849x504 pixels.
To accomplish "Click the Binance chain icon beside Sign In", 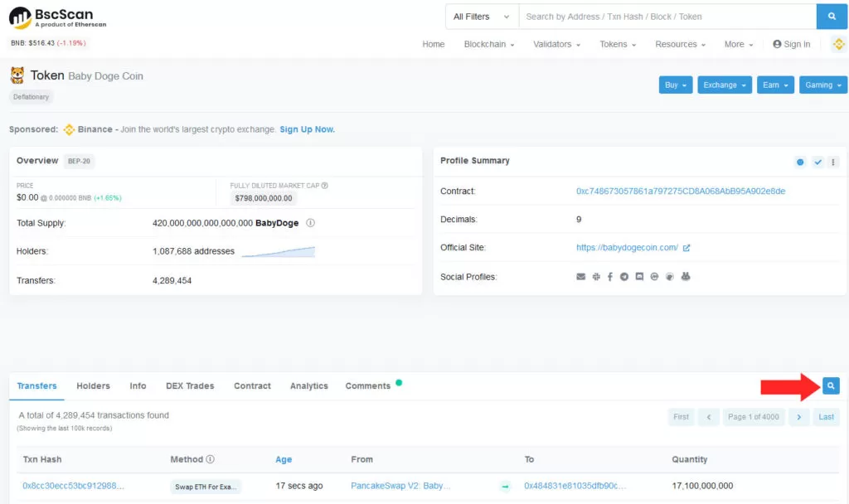I will pyautogui.click(x=839, y=45).
